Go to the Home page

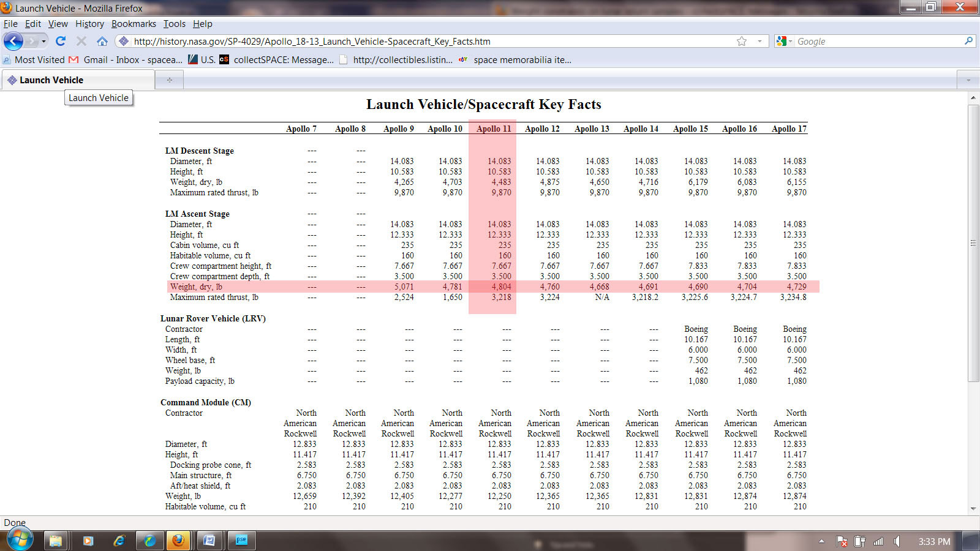pyautogui.click(x=102, y=41)
